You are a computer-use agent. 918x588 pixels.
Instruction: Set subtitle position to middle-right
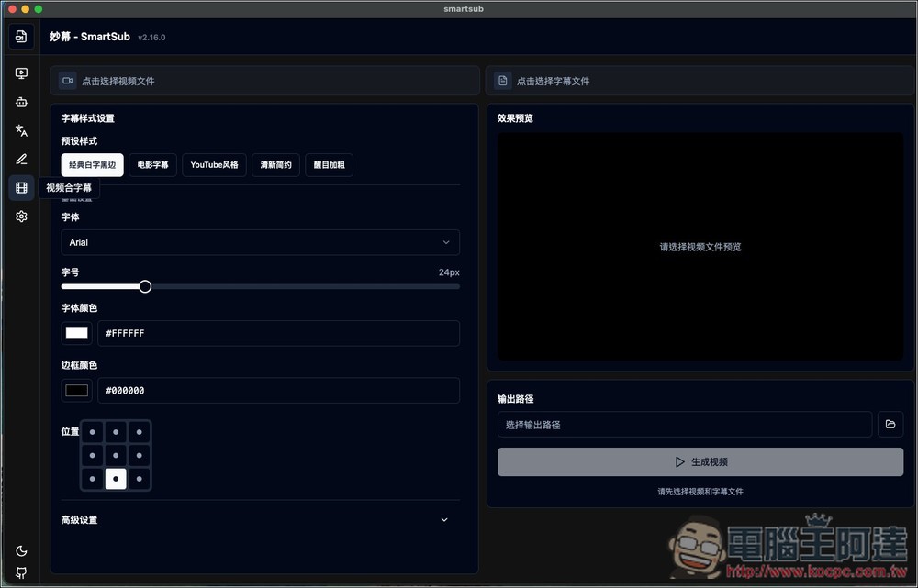(140, 455)
